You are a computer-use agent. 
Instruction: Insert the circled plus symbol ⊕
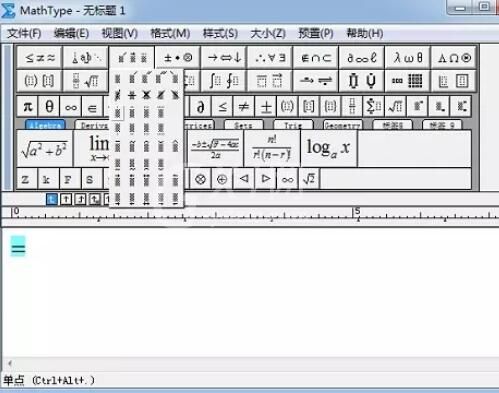click(x=222, y=179)
